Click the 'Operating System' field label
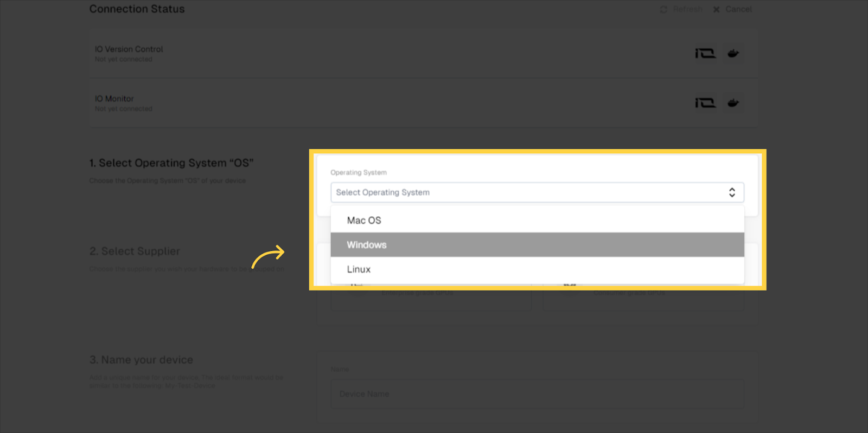 (359, 172)
